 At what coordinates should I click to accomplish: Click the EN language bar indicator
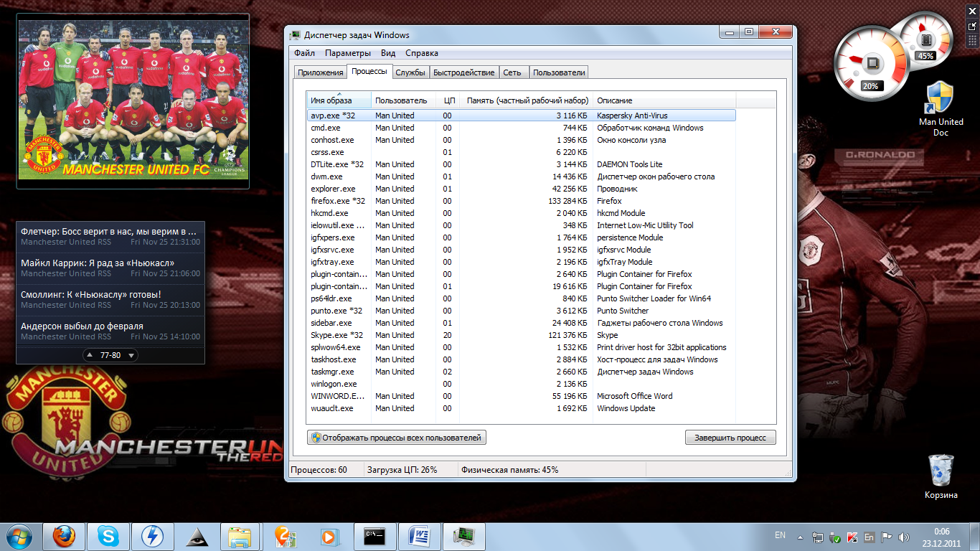[780, 535]
